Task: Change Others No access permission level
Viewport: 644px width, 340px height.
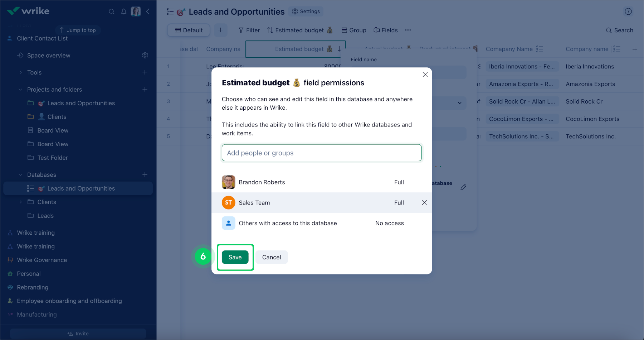Action: point(390,223)
